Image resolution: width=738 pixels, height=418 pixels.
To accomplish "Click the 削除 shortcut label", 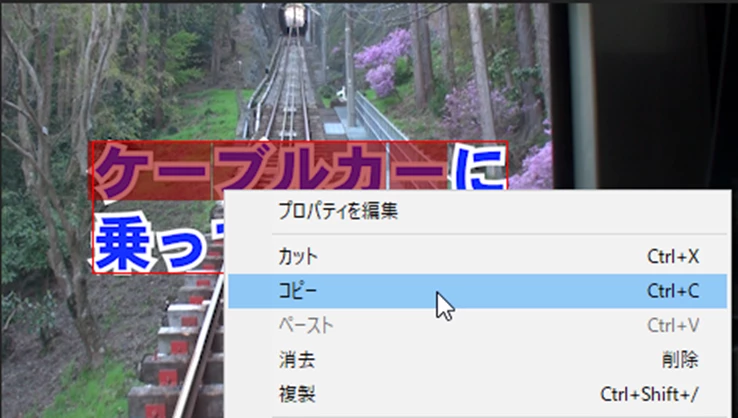I will 680,360.
